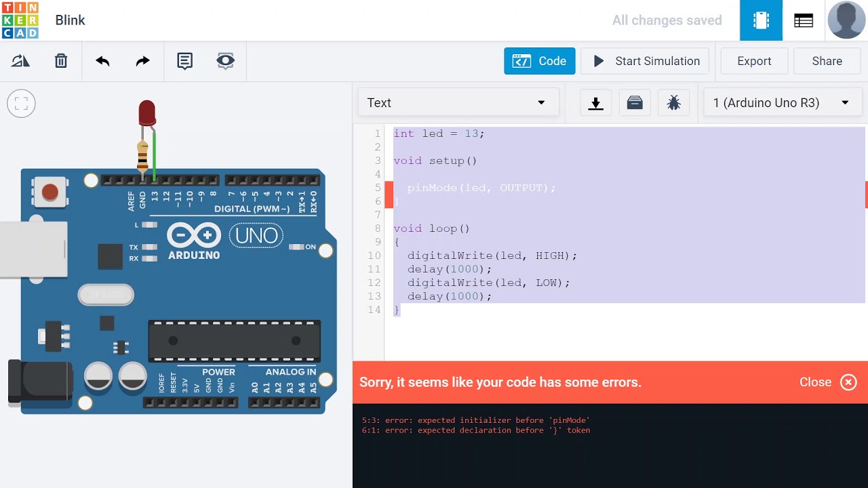Click the Arduino reset button
The width and height of the screenshot is (868, 488).
(x=50, y=192)
